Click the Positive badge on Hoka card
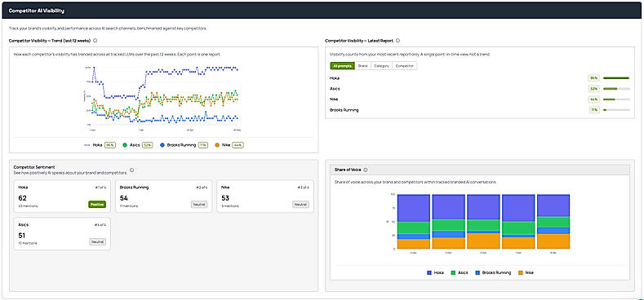This screenshot has height=300, width=644. (97, 205)
